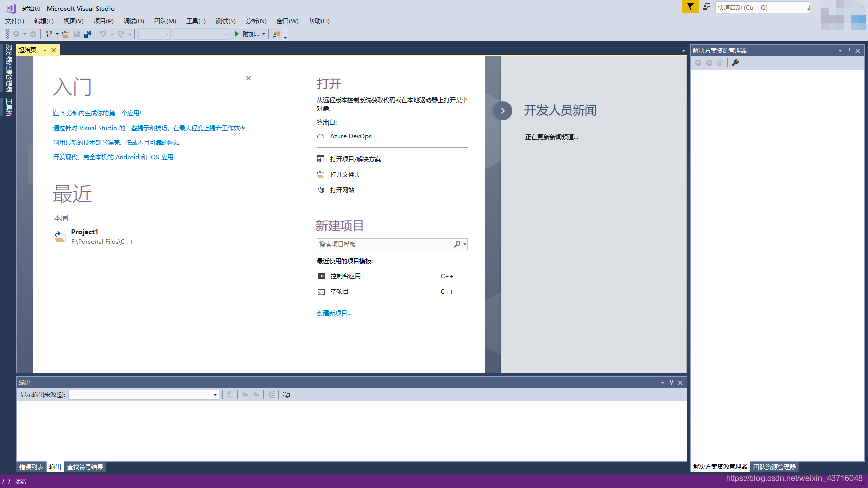
Task: Dismiss the 入门 section with its X
Action: pos(248,78)
